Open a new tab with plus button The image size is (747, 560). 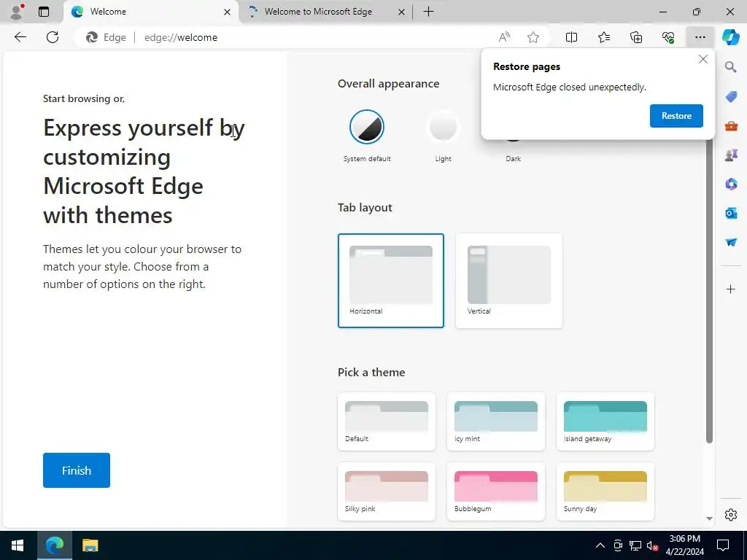coord(428,12)
